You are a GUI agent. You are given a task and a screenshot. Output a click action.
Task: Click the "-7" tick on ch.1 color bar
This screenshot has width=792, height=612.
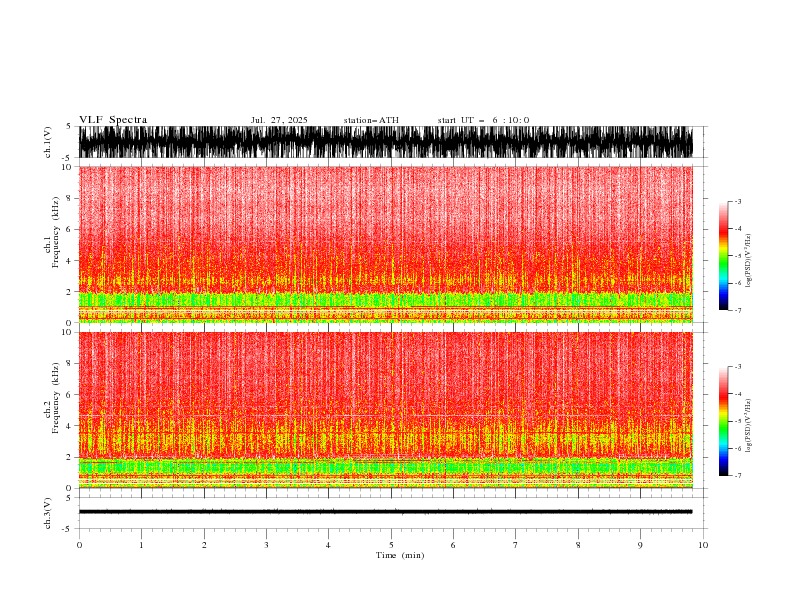click(738, 311)
